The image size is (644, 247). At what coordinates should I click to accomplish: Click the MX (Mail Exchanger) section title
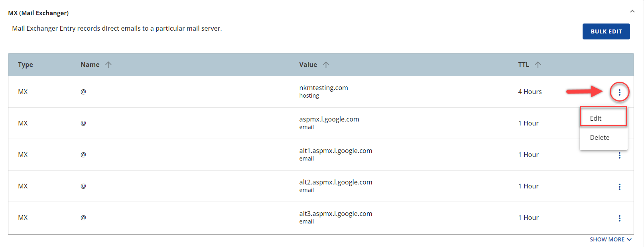tap(38, 13)
